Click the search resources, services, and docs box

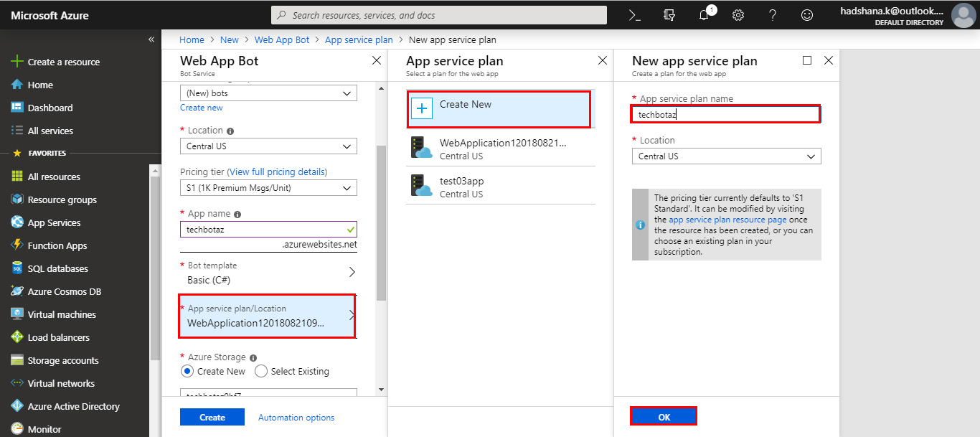click(439, 15)
